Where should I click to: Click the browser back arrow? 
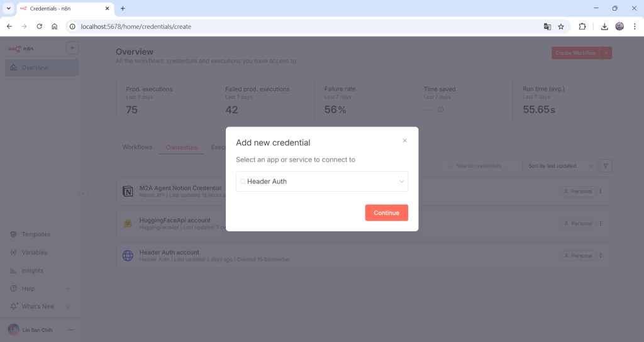[x=9, y=26]
